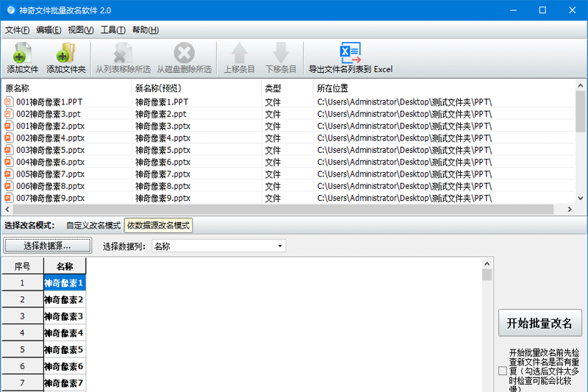Click the Move Item Down (下移条目) arrow
This screenshot has height=392, width=588.
coord(281,54)
